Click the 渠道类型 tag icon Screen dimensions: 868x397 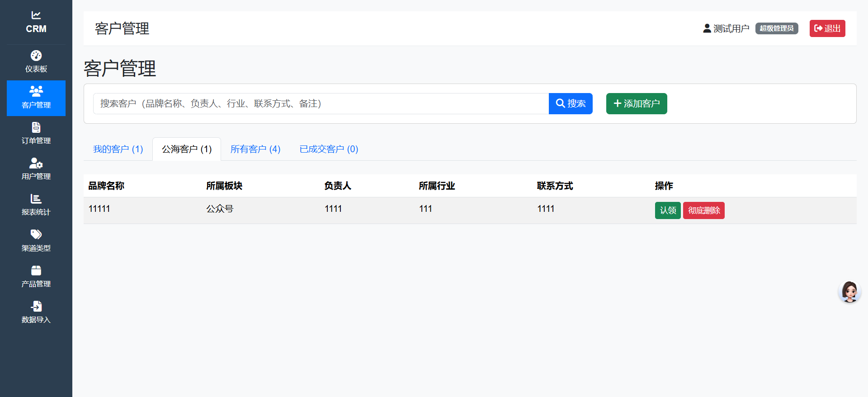(x=36, y=234)
